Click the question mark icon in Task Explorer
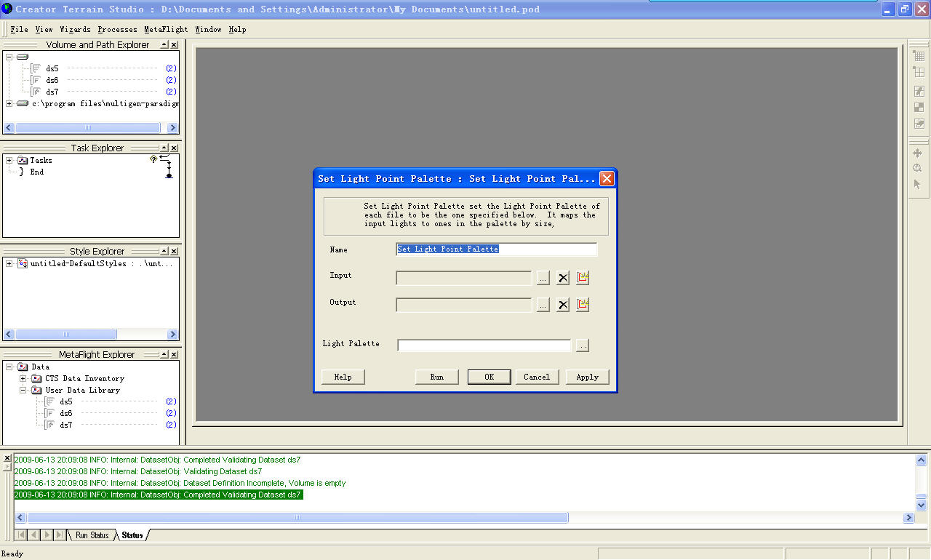Screen dimensions: 931x560 [x=153, y=159]
